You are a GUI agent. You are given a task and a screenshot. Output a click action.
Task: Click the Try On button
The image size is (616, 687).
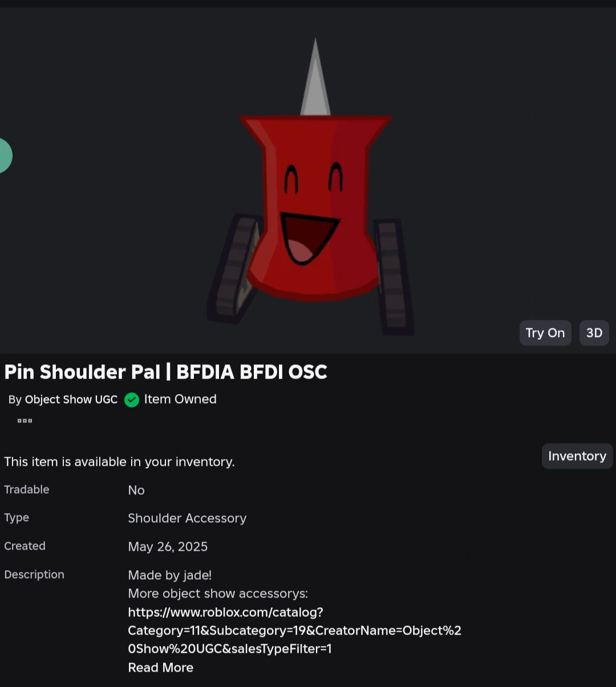(545, 333)
